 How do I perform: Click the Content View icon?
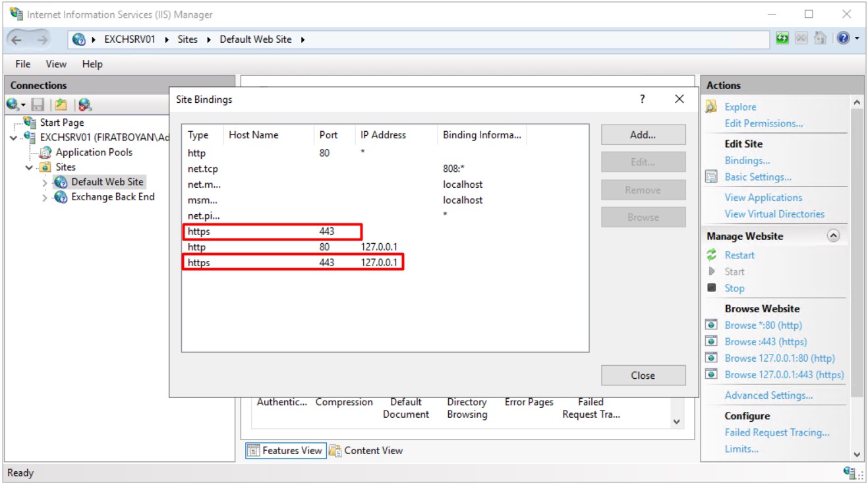point(335,451)
